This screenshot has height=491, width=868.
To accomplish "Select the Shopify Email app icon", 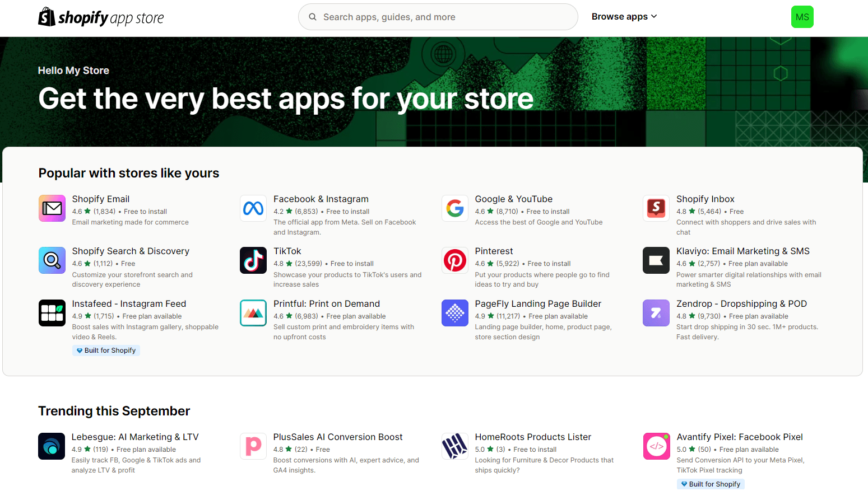I will 52,208.
